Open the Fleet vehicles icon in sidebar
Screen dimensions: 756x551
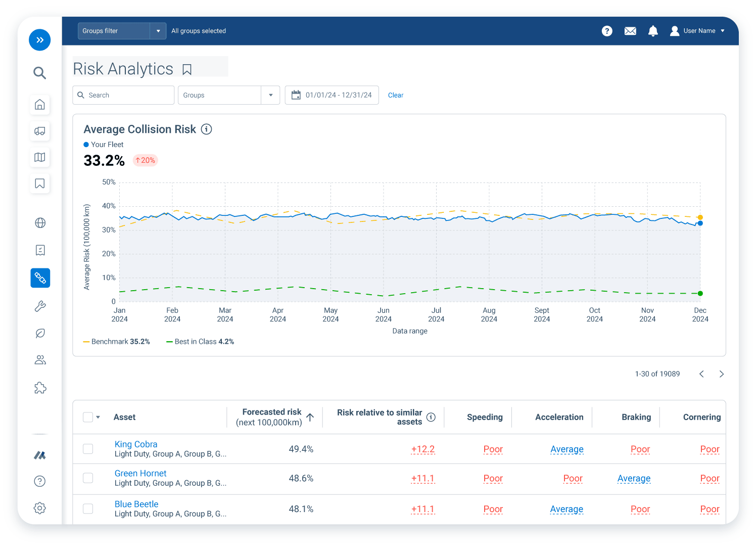[x=39, y=131]
